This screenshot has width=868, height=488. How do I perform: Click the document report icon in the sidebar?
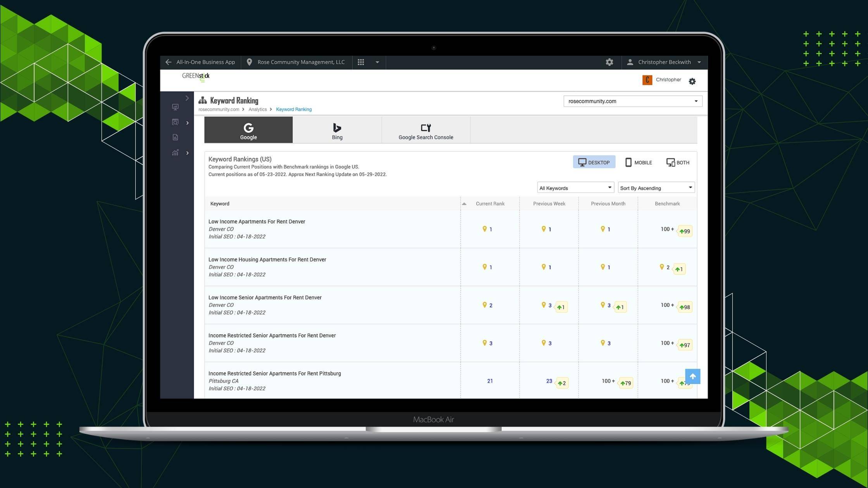(175, 137)
